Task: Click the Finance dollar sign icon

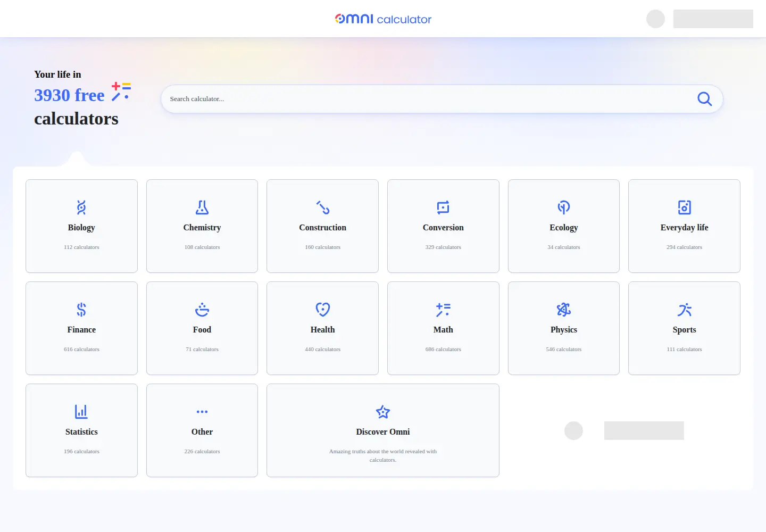Action: [x=81, y=309]
